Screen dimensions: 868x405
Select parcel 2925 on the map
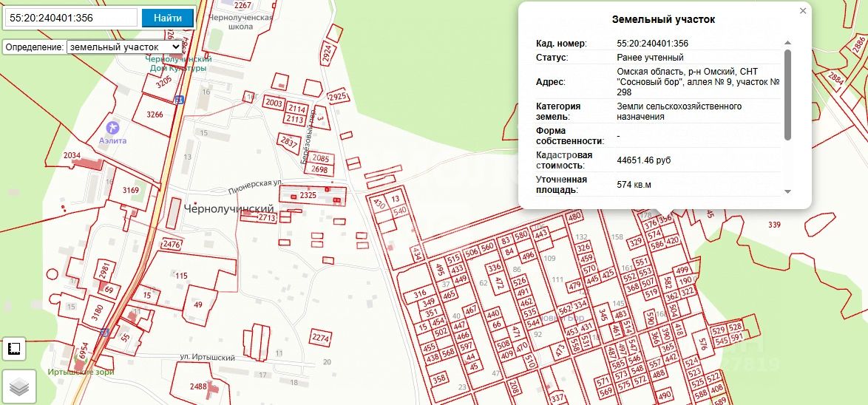pos(338,97)
